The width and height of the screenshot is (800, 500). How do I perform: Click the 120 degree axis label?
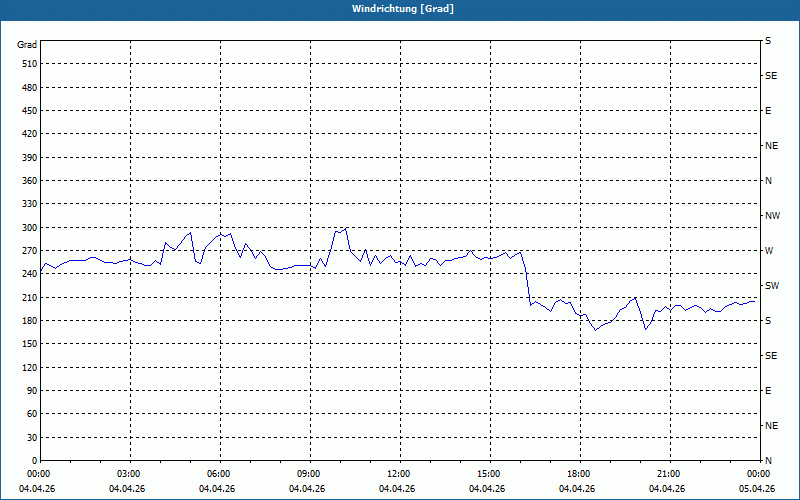click(30, 367)
